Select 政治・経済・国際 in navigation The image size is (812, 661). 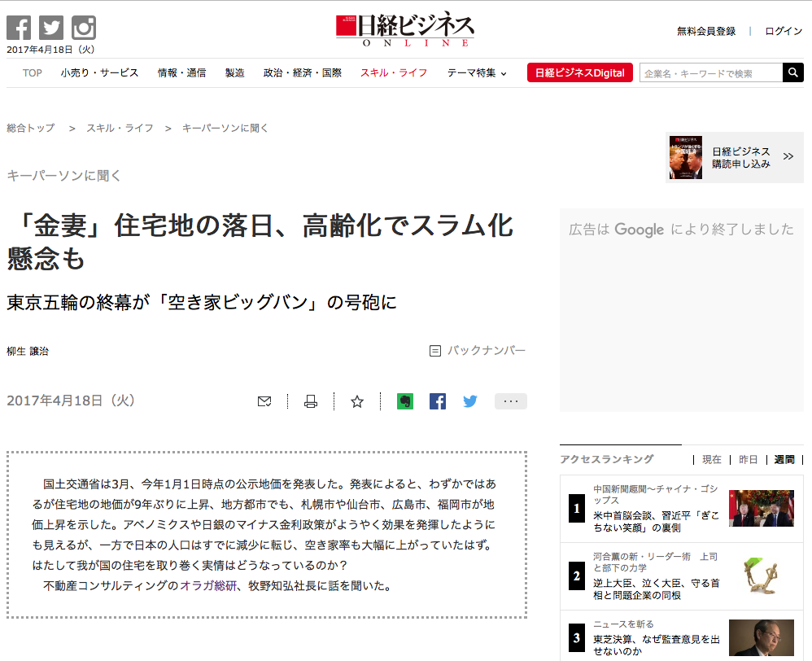pos(302,73)
